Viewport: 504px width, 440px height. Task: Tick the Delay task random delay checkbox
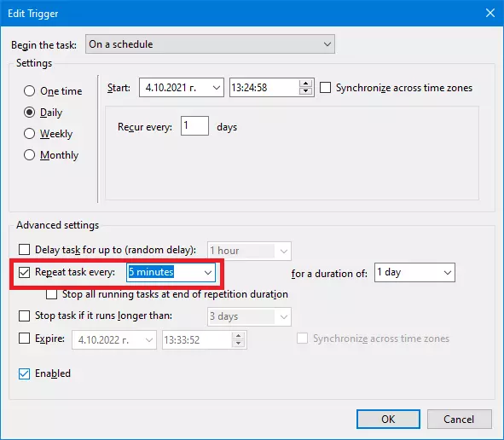click(25, 249)
